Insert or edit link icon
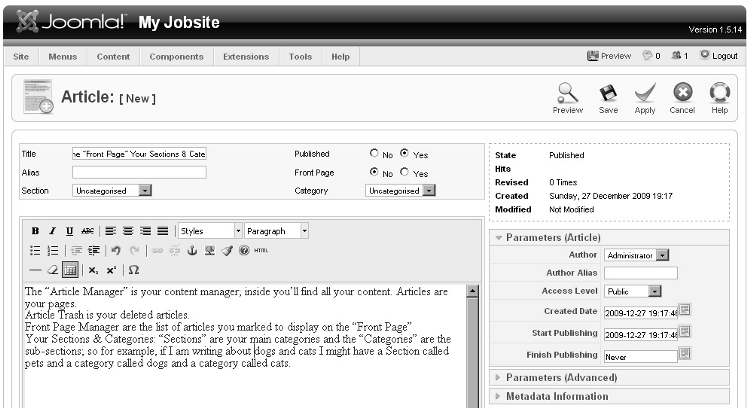The width and height of the screenshot is (750, 408). tap(157, 250)
